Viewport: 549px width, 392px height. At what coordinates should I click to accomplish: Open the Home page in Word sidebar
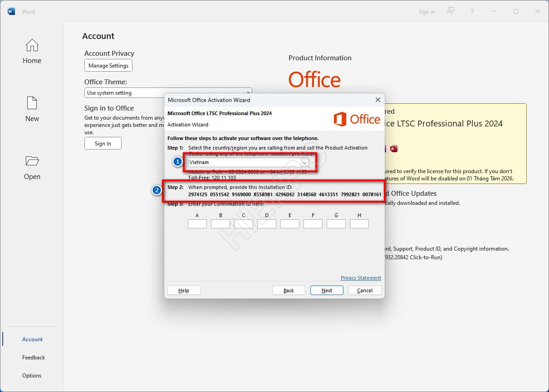click(32, 51)
